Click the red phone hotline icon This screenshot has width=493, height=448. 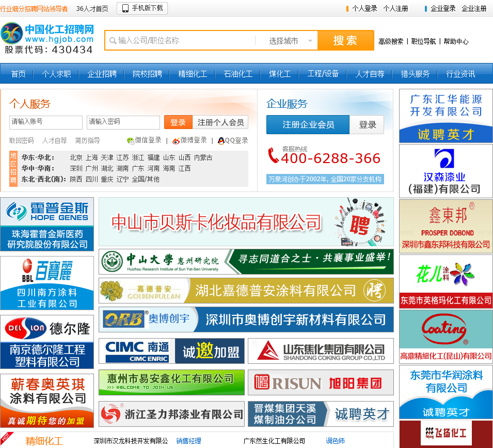273,155
